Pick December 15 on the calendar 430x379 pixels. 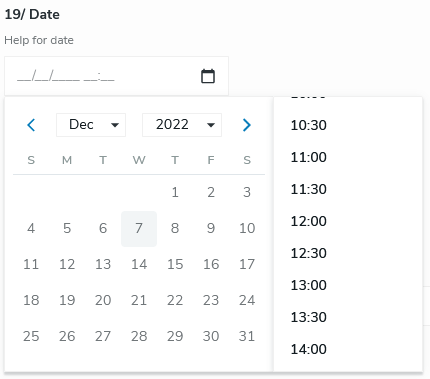coord(175,265)
